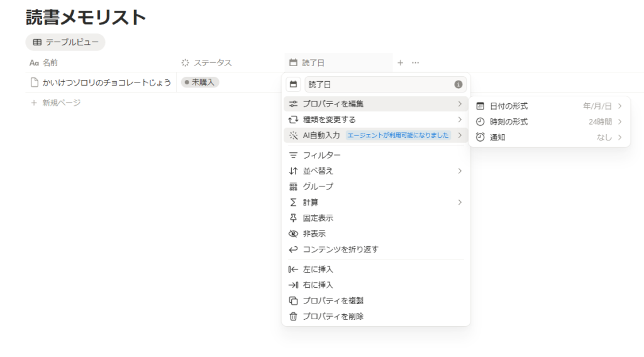Expand the 並べ替え sort submenu
644x357 pixels.
[x=375, y=171]
